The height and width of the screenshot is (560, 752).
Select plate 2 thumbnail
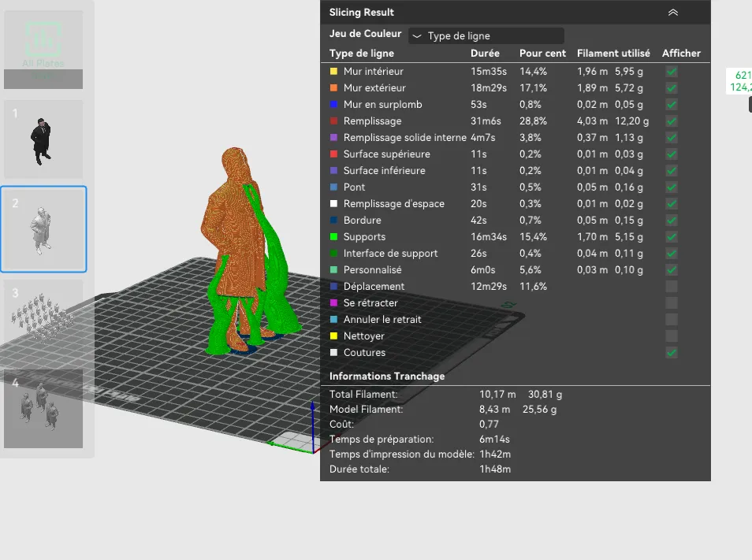[x=43, y=229]
